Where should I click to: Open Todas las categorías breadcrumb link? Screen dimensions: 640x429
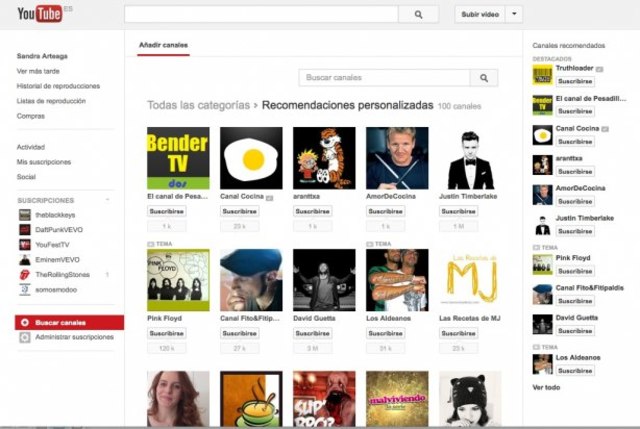click(x=198, y=105)
